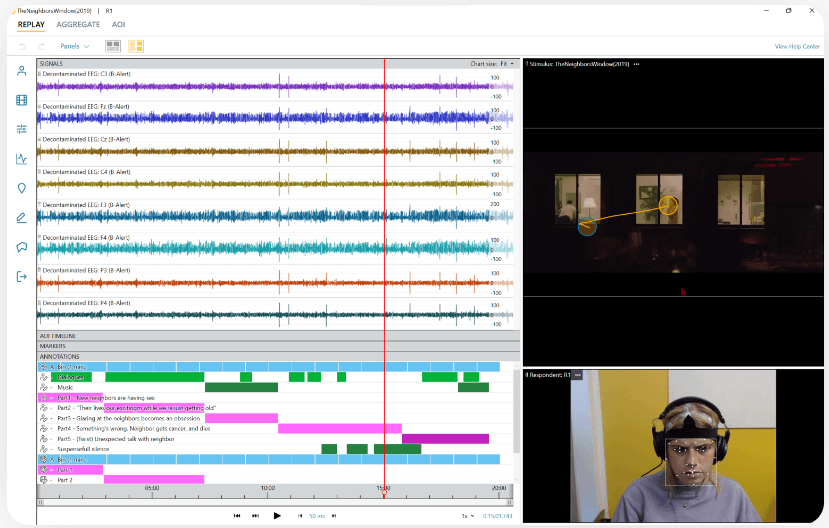829x528 pixels.
Task: Select the Decontaminated EEG: Cz signal label
Action: (x=86, y=140)
